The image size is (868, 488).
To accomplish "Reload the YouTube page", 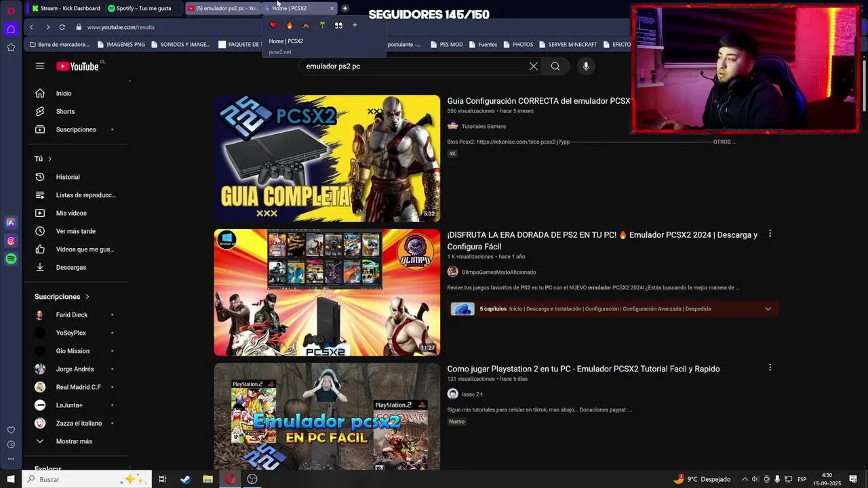I will click(62, 27).
